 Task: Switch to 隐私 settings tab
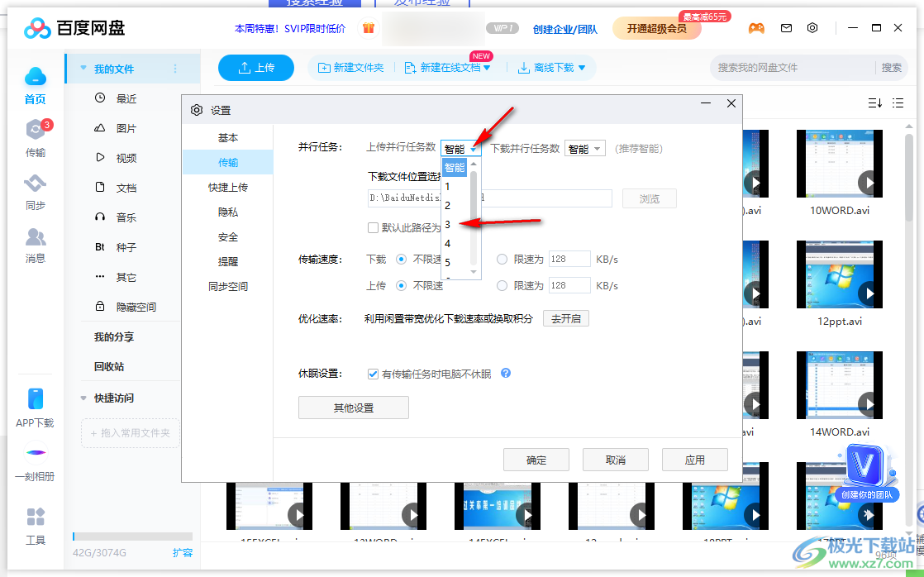228,212
